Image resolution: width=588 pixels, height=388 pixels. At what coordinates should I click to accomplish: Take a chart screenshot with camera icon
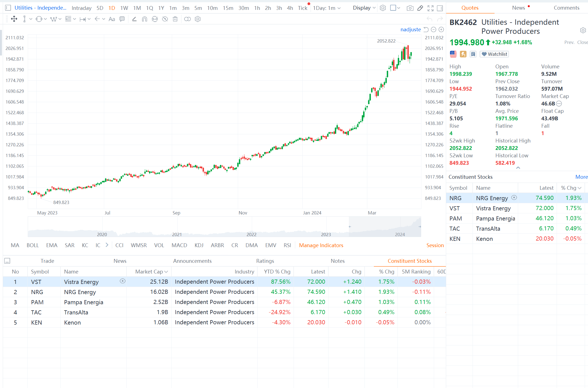point(410,8)
